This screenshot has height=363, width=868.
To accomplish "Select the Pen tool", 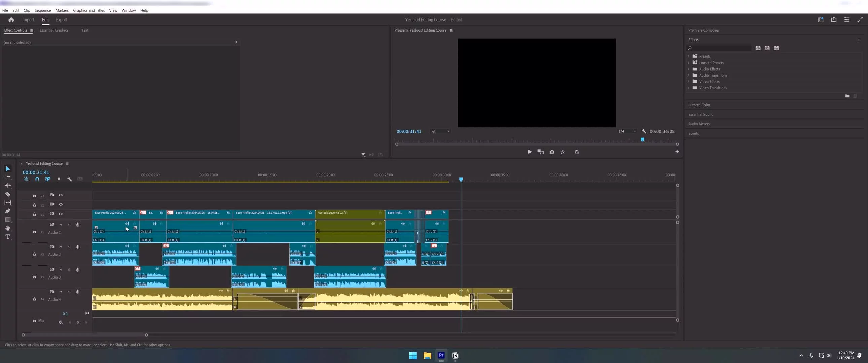I will (8, 211).
